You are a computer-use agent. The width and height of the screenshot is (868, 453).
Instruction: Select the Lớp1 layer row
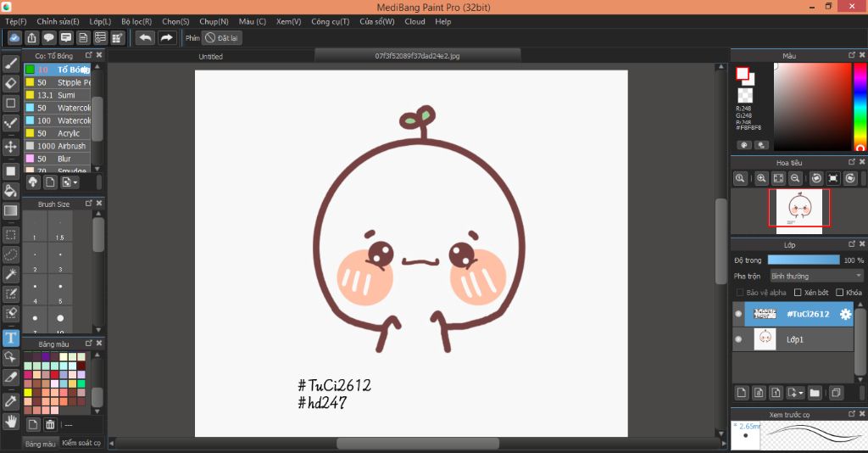(793, 339)
